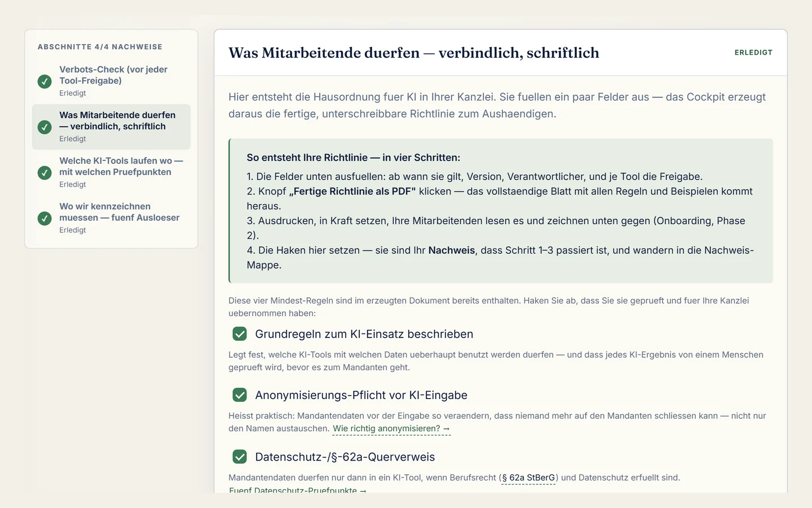Click the green checkmark icon beside Was Mitarbeitende duerfen
Viewport: 812px width, 508px height.
[x=45, y=127]
